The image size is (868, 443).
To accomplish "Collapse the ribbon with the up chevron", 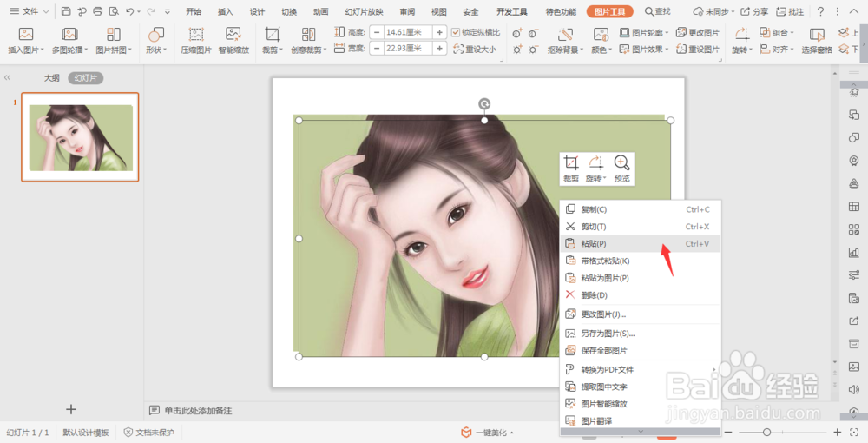I will 854,11.
